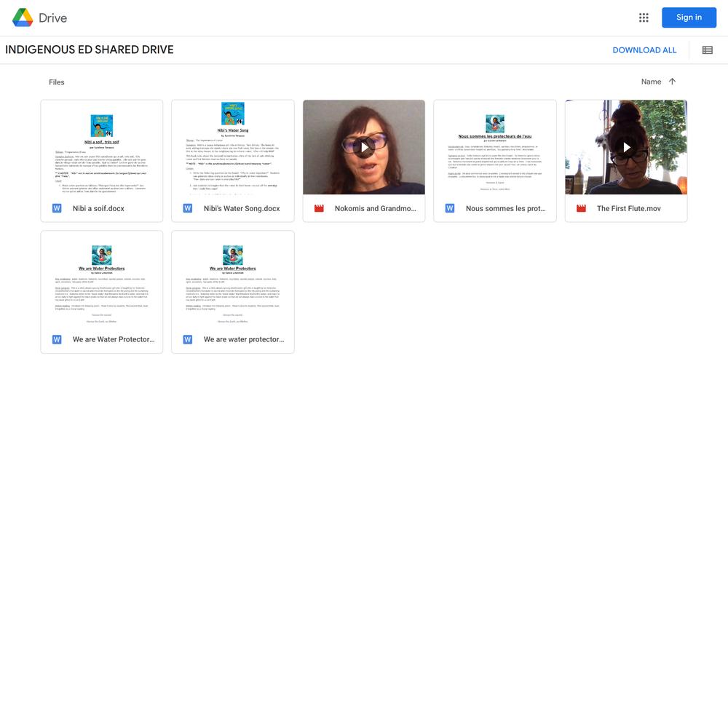Select the Nokomis and Grandmo... file name
The width and height of the screenshot is (728, 728).
point(376,208)
